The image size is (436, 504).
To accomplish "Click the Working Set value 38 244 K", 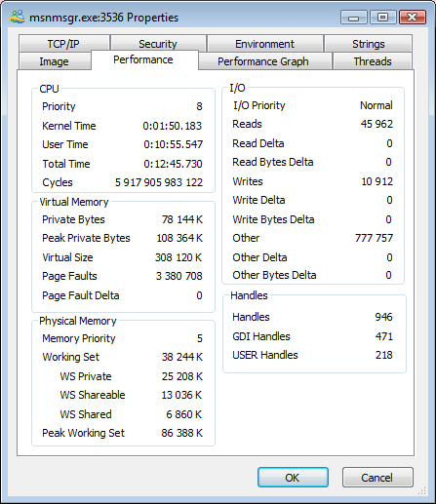I will point(182,357).
